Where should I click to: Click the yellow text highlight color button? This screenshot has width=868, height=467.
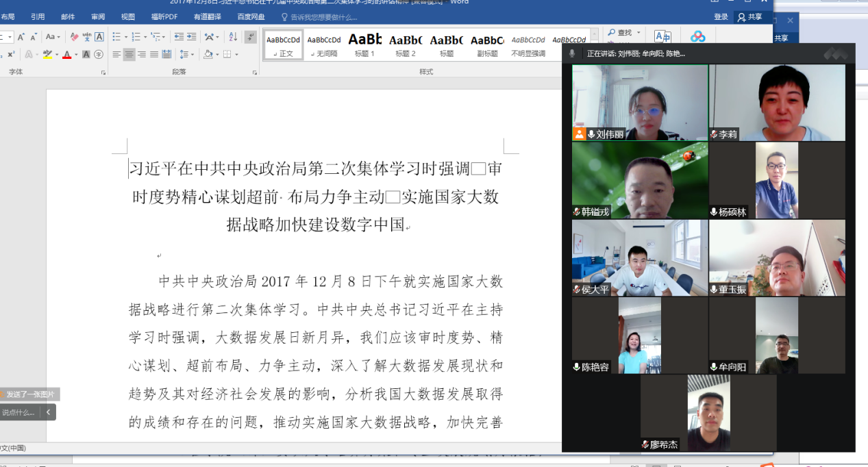pyautogui.click(x=47, y=55)
